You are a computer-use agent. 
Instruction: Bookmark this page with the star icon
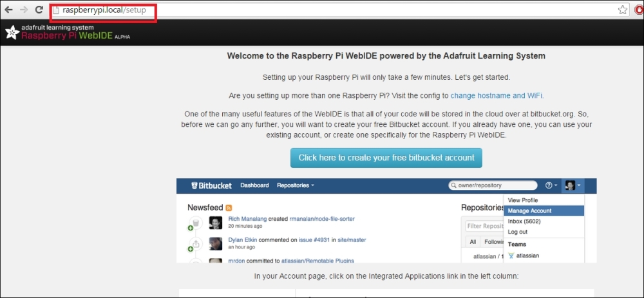[623, 10]
